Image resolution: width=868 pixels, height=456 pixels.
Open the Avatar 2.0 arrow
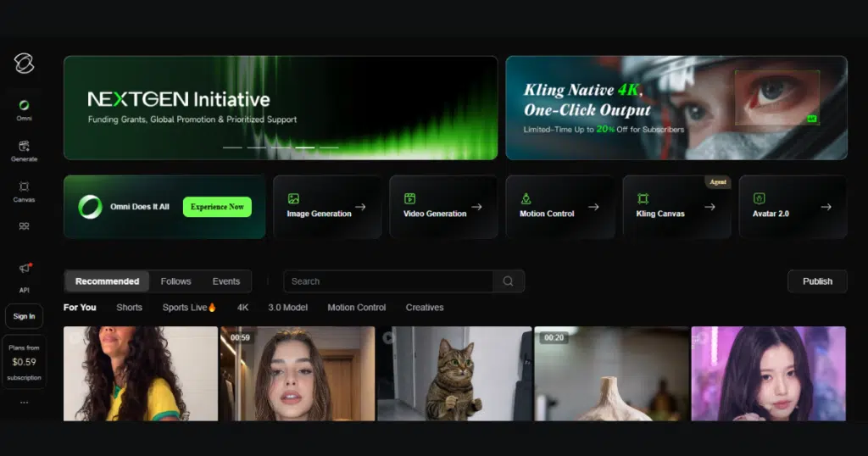tap(826, 207)
